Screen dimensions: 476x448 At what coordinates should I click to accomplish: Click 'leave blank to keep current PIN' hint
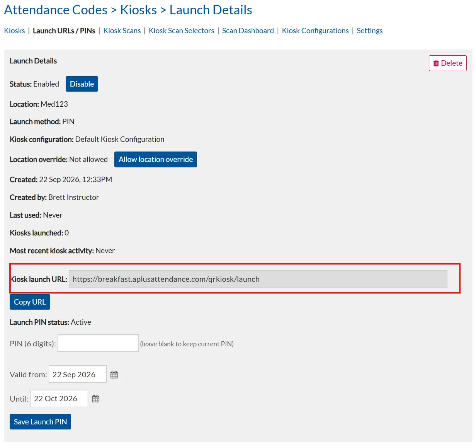187,344
